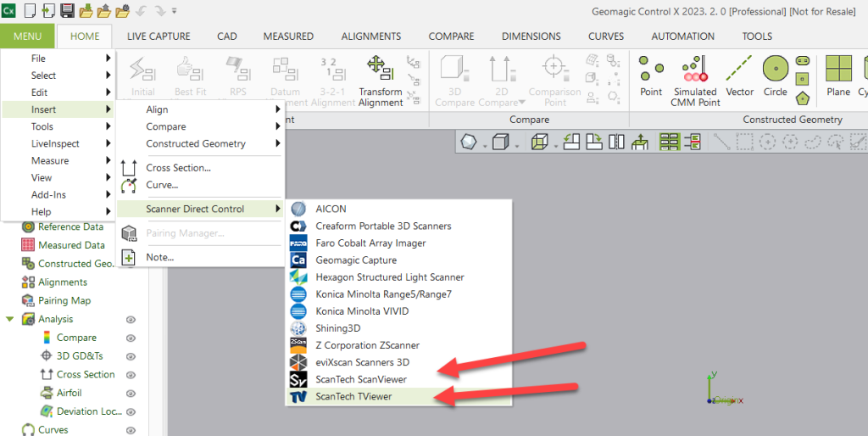Select the Transform Alignment tool
The height and width of the screenshot is (436, 868).
tap(381, 81)
